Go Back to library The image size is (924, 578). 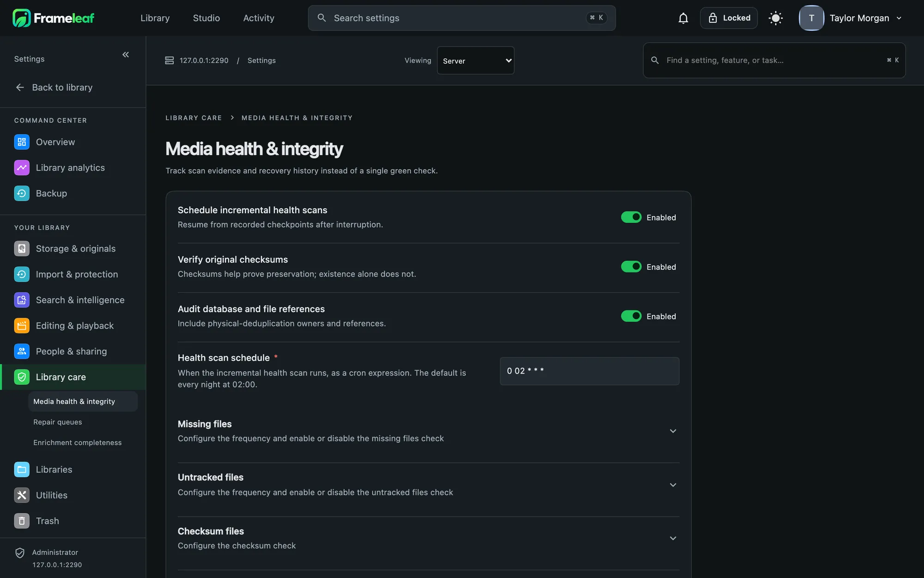click(x=54, y=87)
